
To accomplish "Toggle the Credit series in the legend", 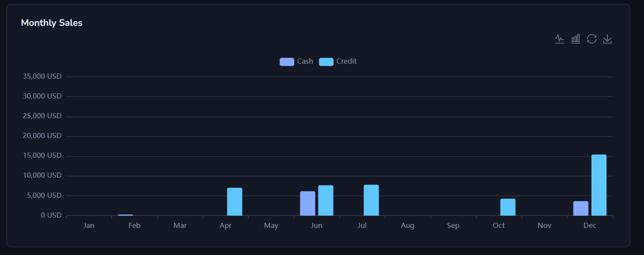I will 338,61.
